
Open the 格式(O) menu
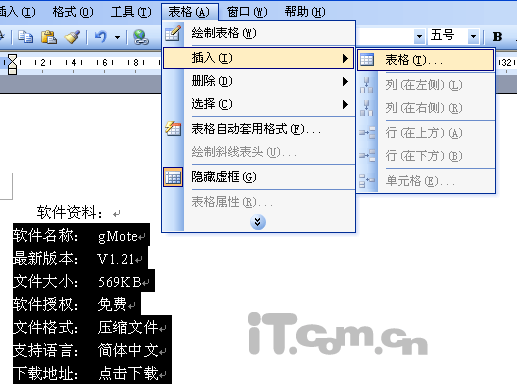click(73, 12)
